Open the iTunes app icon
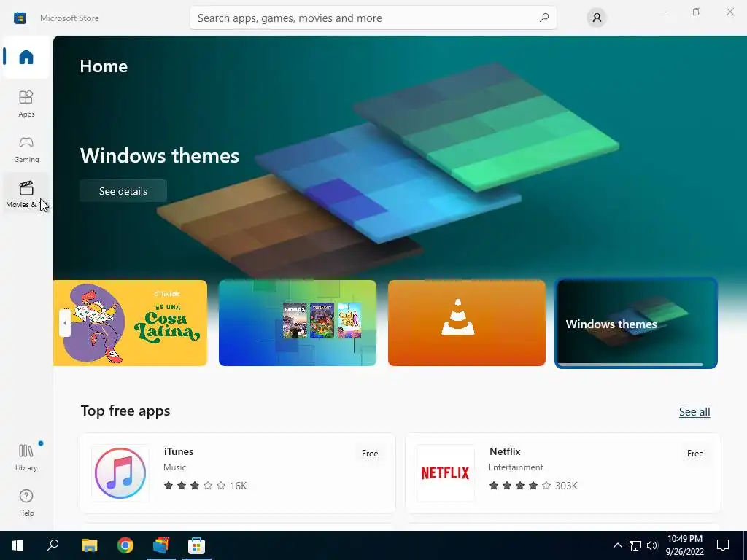The image size is (747, 560). click(120, 472)
